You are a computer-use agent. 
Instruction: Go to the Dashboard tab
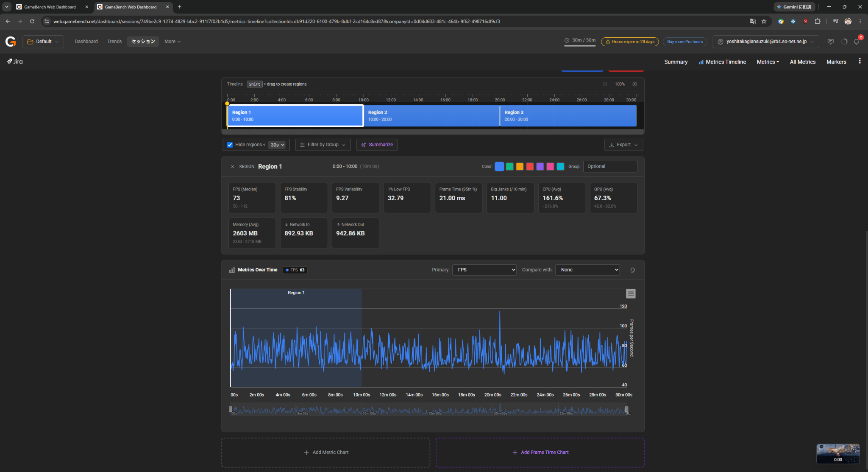coord(86,42)
